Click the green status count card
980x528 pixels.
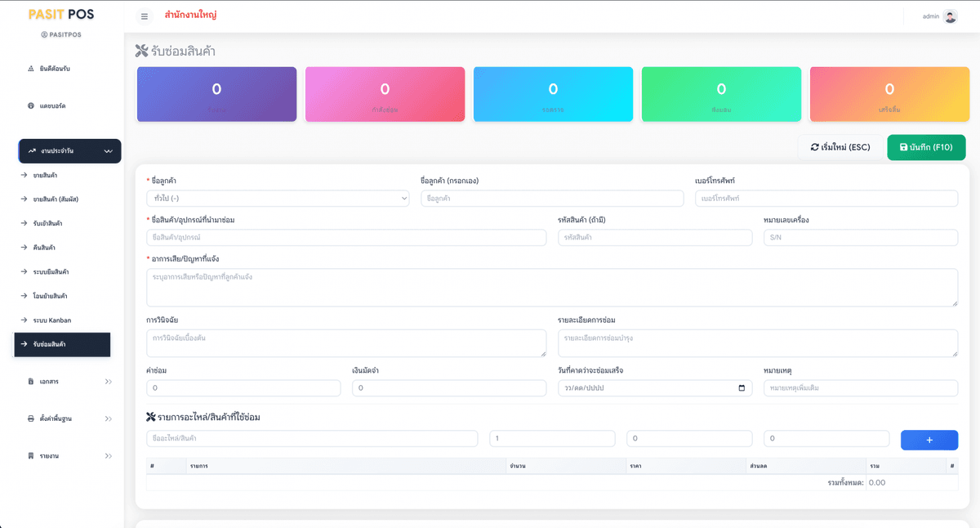pos(721,94)
